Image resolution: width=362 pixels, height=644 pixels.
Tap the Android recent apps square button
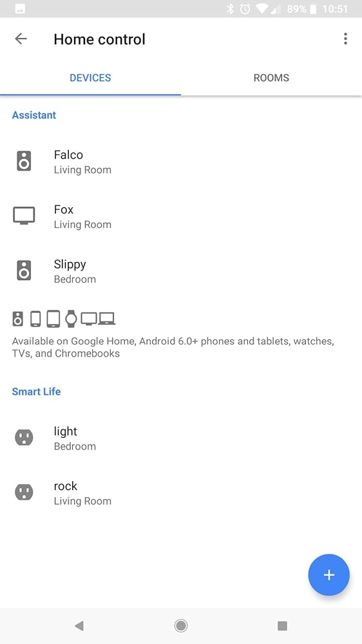(282, 625)
